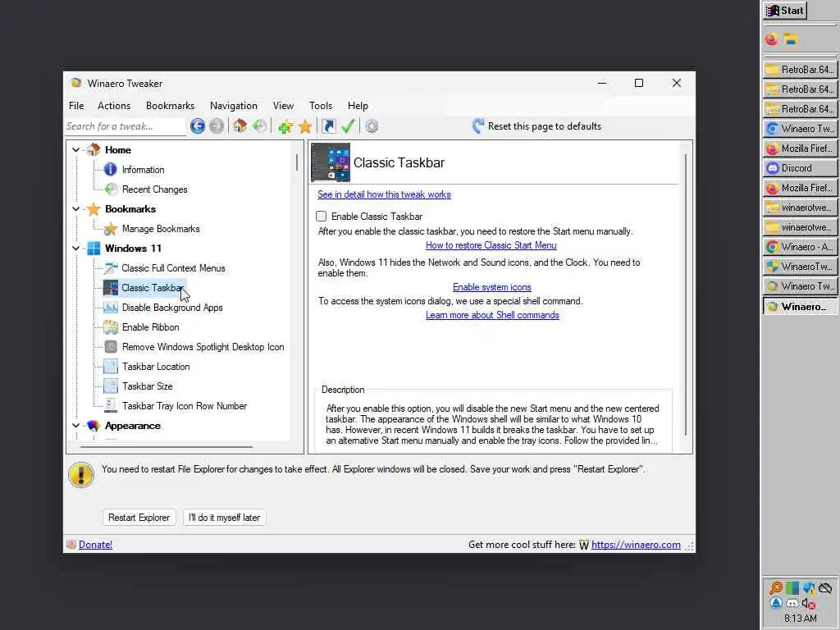Open the Help menu
840x630 pixels.
(358, 106)
